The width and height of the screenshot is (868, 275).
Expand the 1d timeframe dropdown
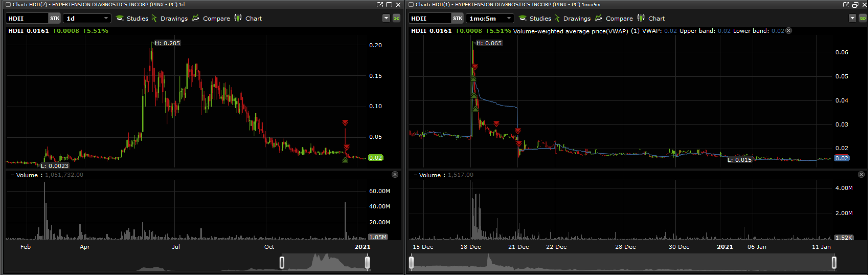click(x=106, y=18)
